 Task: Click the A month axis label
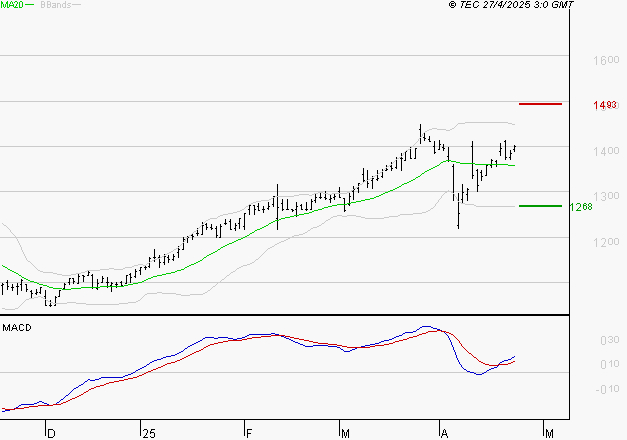[444, 434]
